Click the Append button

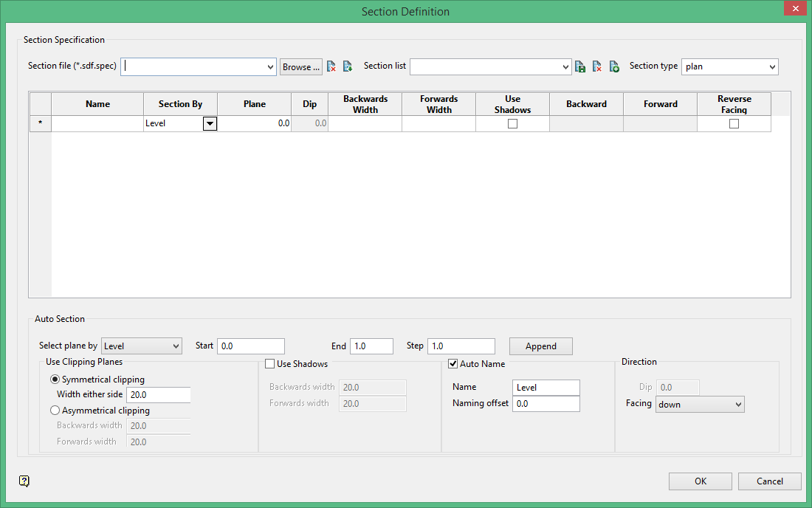click(x=540, y=346)
